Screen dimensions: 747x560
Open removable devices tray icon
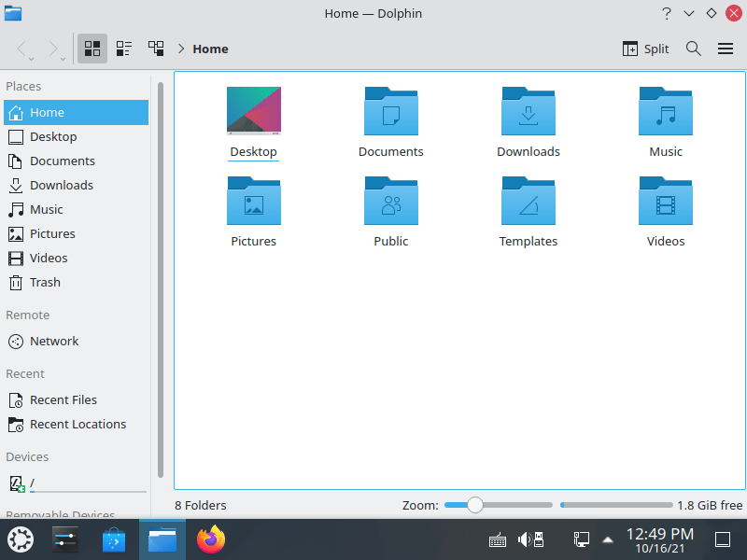539,540
